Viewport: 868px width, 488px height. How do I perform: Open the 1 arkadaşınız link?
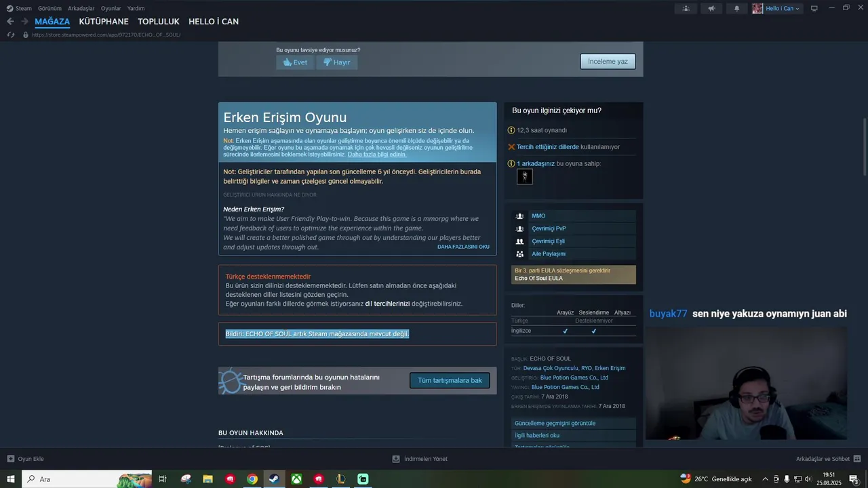[536, 163]
